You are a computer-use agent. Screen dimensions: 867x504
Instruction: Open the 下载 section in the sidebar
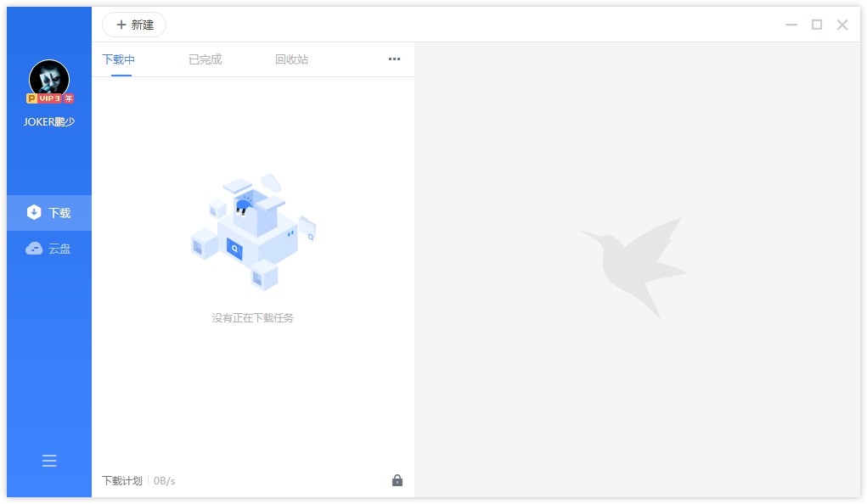tap(49, 213)
